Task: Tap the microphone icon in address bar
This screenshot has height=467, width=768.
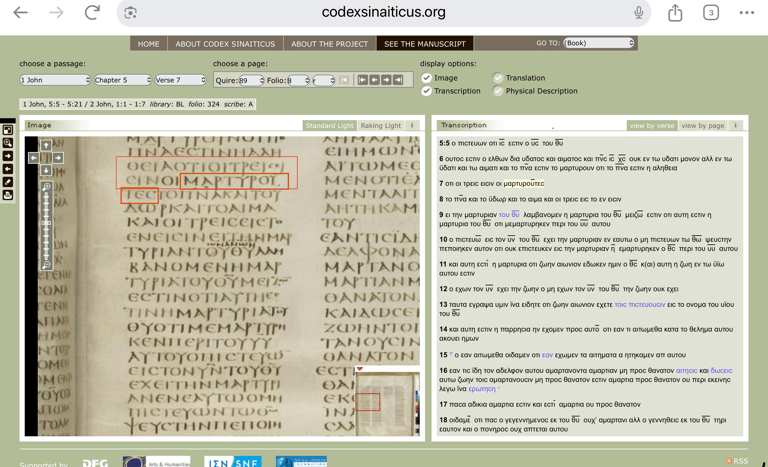Action: (638, 12)
